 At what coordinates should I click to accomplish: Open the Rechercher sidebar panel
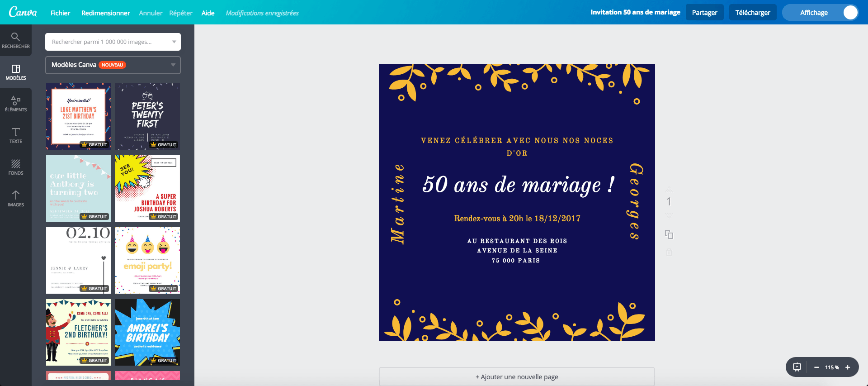16,40
